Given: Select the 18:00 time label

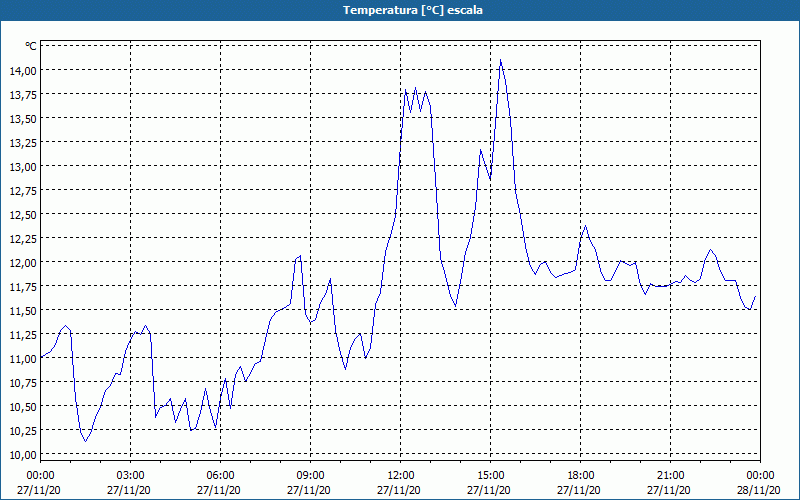Looking at the screenshot, I should point(580,475).
